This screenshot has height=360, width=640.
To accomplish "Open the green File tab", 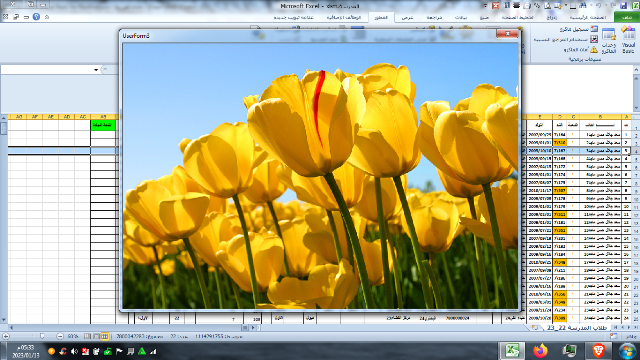I will [x=627, y=17].
